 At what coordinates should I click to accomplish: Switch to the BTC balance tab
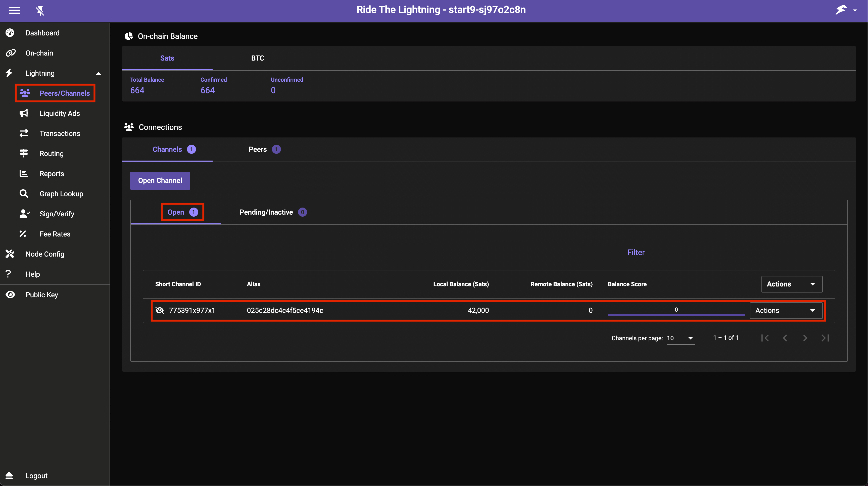[x=257, y=58]
